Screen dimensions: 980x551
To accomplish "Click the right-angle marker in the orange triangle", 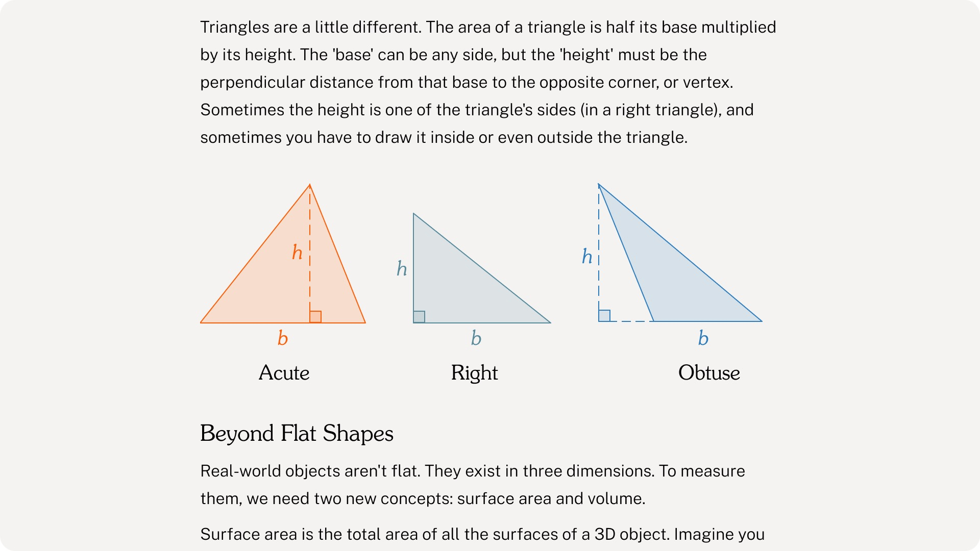I will [x=315, y=317].
